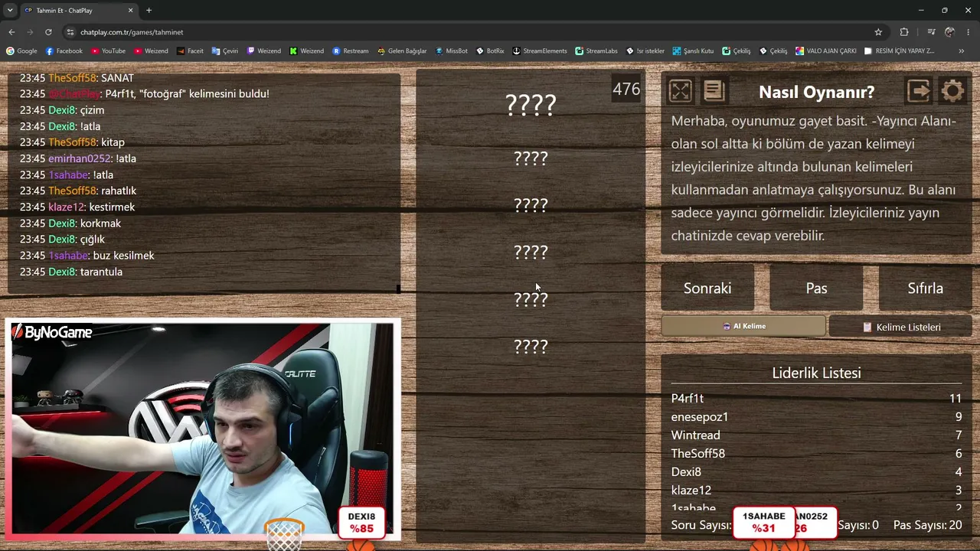Open the YouTube bookmark

pos(108,51)
